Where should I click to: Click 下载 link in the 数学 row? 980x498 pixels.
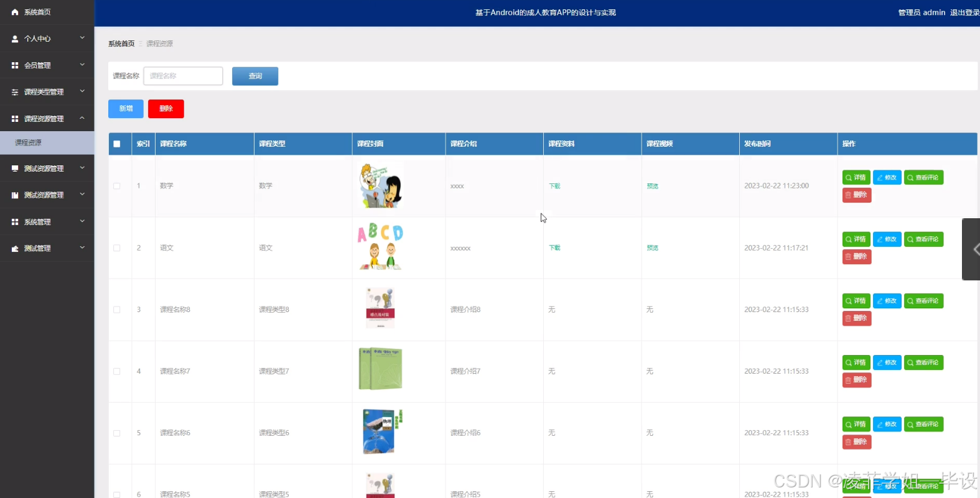[554, 186]
